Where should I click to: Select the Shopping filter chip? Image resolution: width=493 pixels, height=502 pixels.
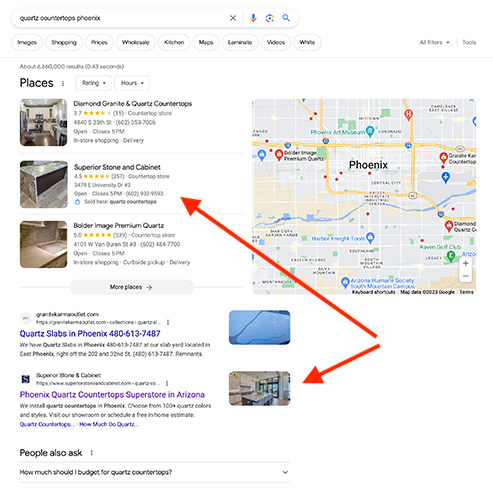(64, 42)
